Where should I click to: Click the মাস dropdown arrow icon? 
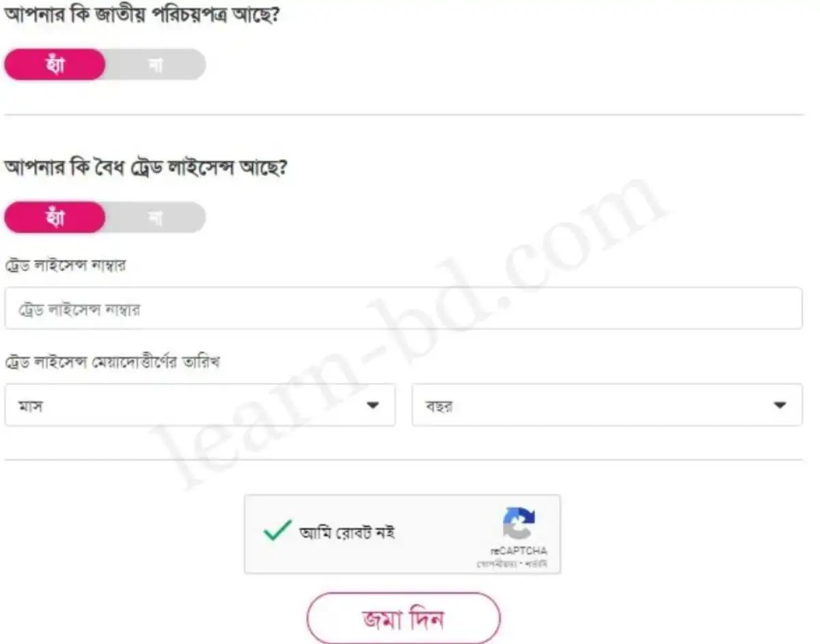(374, 405)
